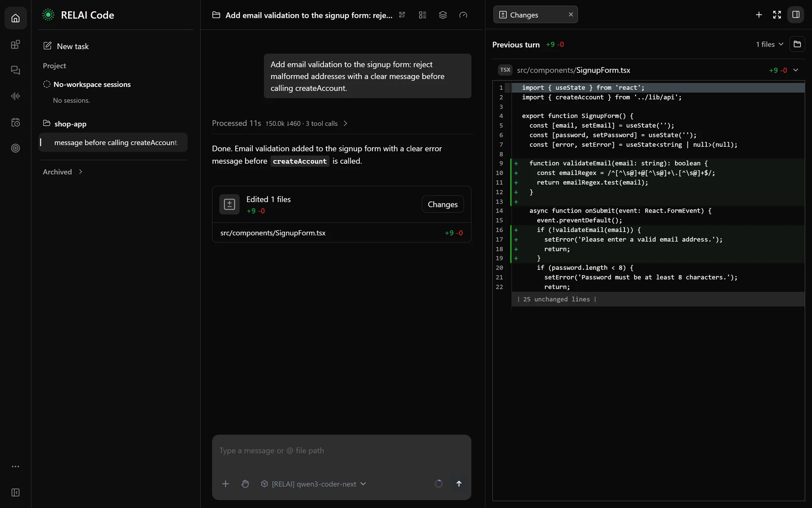Select the Changes tab
The height and width of the screenshot is (508, 812).
point(536,15)
